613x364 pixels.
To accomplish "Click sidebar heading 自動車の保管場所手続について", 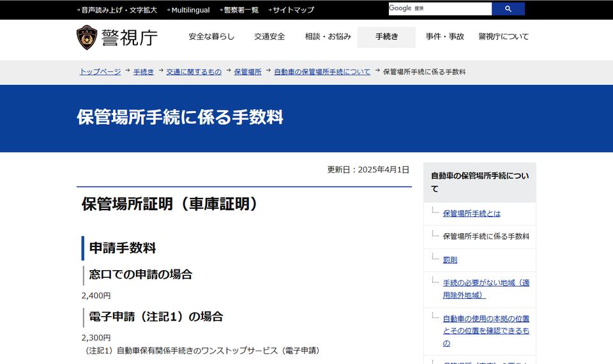I will [480, 182].
